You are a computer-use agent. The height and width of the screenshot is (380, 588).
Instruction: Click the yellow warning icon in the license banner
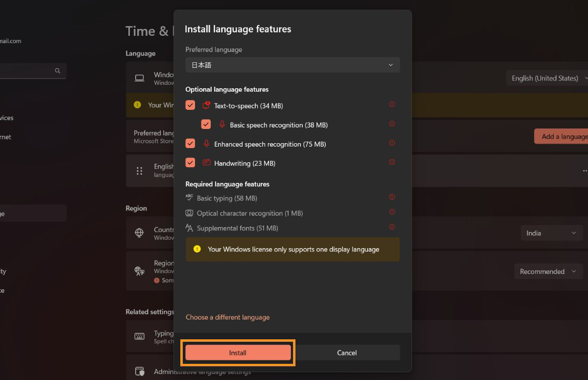tap(196, 249)
